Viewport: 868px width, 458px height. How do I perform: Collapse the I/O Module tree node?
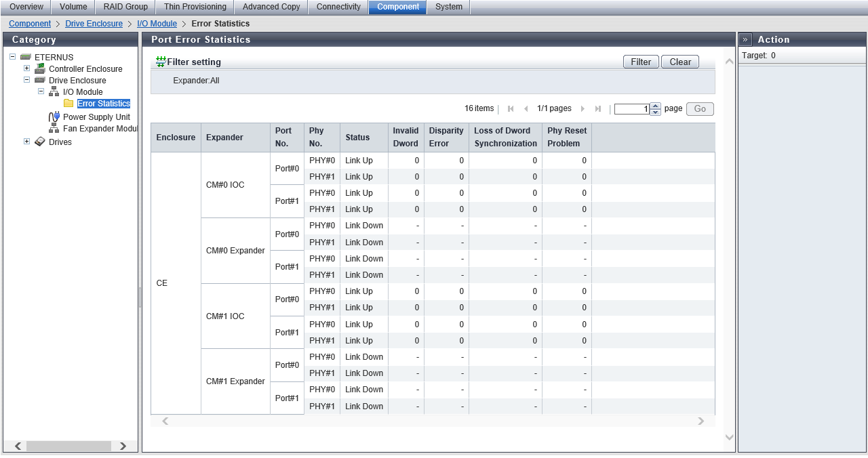41,91
